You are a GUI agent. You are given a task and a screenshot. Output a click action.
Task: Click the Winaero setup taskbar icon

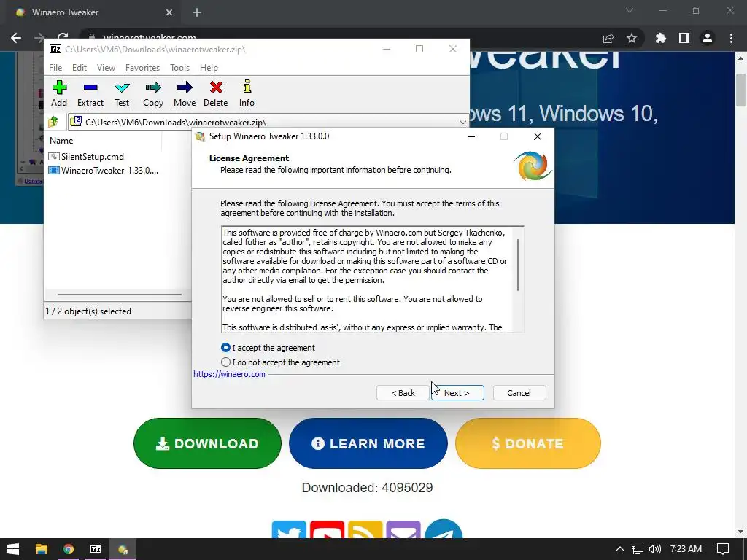(x=123, y=549)
